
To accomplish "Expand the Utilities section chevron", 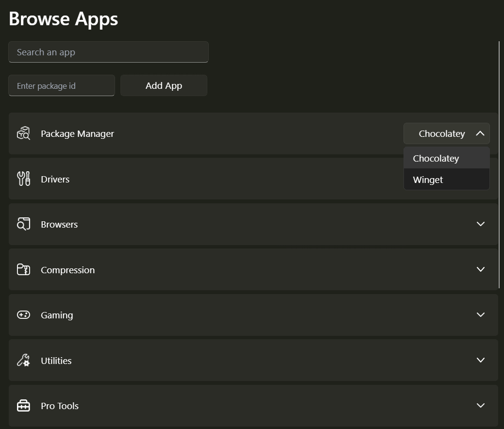I will pos(480,360).
